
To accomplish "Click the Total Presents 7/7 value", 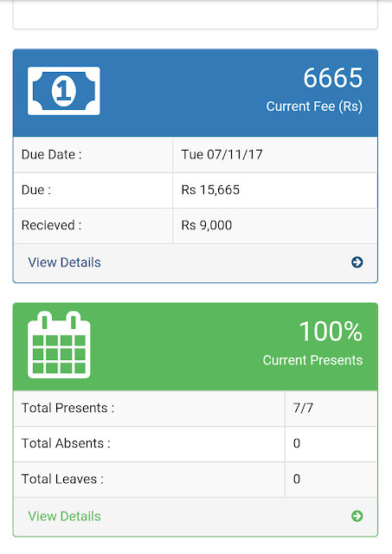I will click(303, 408).
